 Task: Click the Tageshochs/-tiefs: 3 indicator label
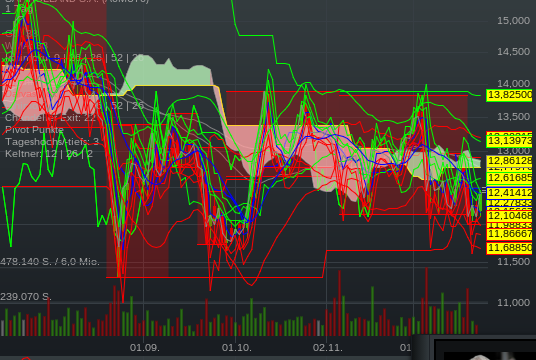(52, 142)
